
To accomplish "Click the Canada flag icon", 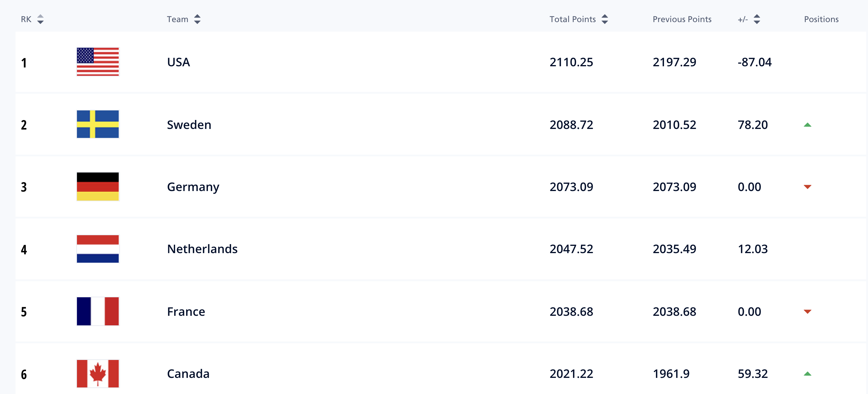I will (98, 373).
